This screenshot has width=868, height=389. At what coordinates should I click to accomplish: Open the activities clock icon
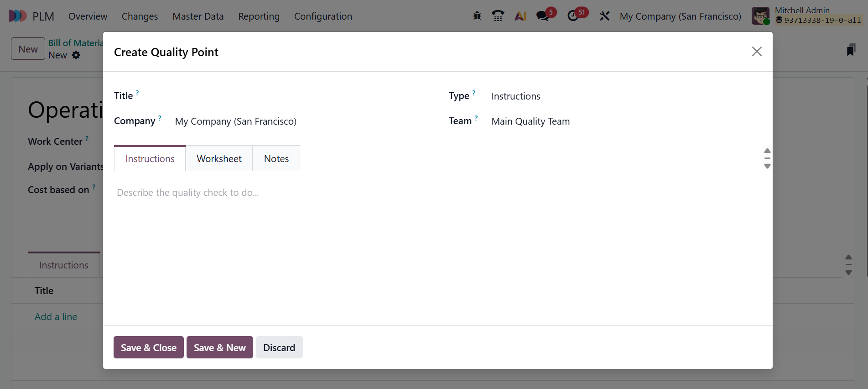(x=573, y=16)
